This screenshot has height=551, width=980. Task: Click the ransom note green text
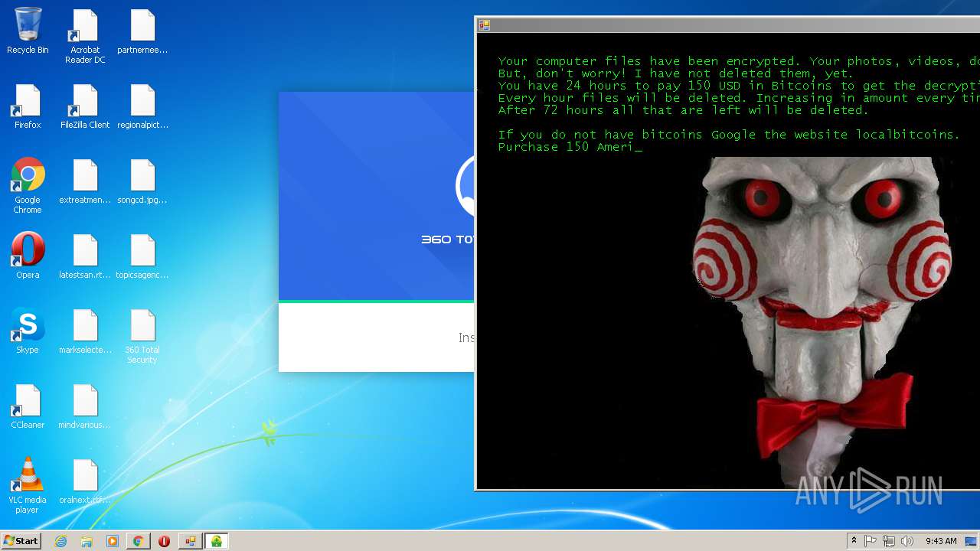point(738,103)
